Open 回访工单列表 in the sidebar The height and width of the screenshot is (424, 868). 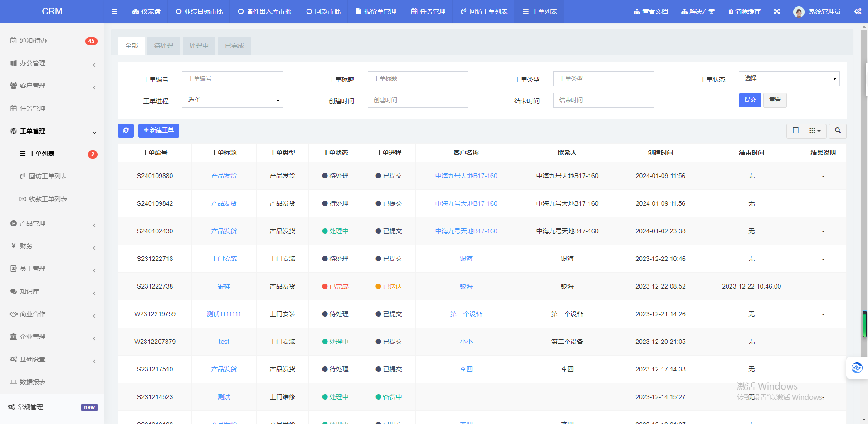tap(52, 176)
